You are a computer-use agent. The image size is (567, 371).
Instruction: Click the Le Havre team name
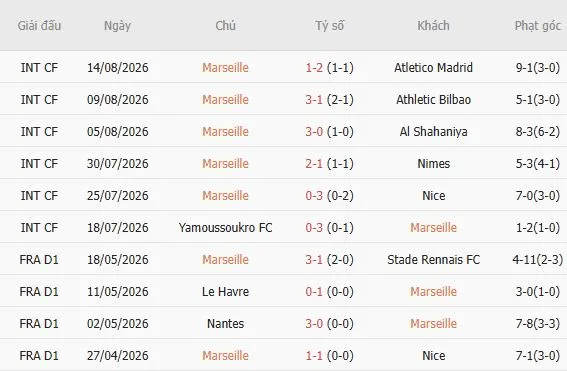point(225,291)
